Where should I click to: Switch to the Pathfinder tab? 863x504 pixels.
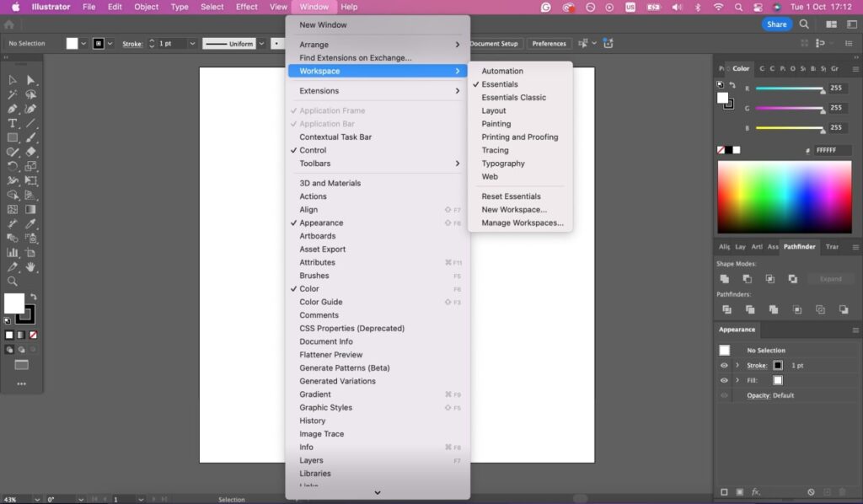799,246
